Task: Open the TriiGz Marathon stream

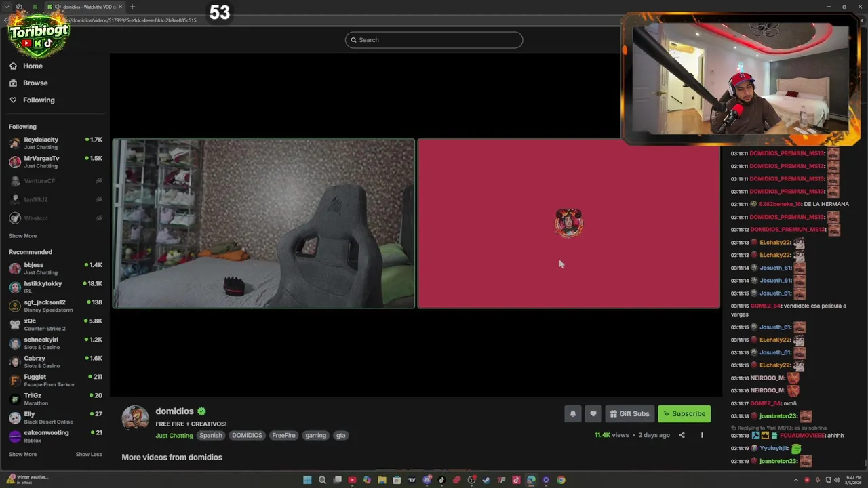Action: 55,399
